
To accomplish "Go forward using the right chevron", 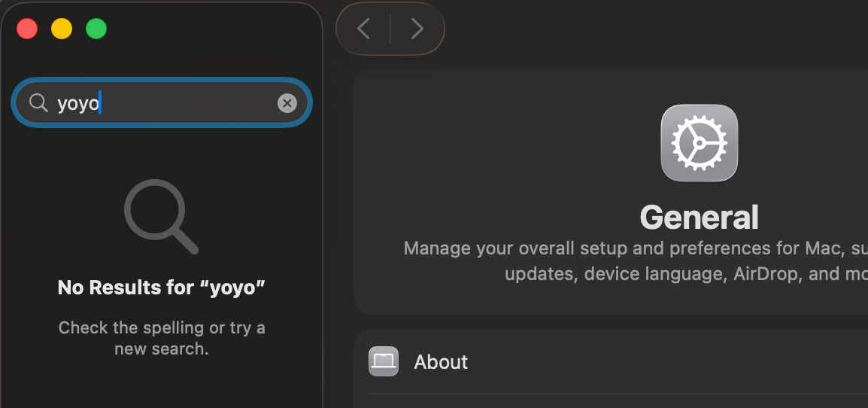I will [x=417, y=29].
